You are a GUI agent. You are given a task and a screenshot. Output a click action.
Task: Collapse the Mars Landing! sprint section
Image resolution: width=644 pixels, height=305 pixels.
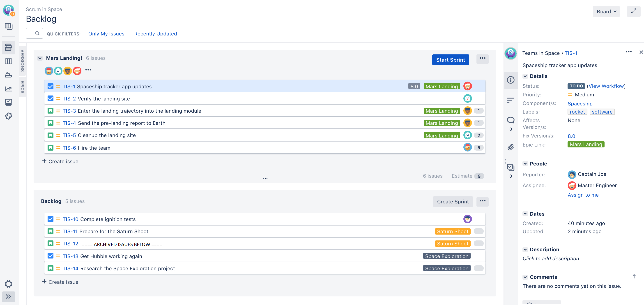tap(40, 58)
